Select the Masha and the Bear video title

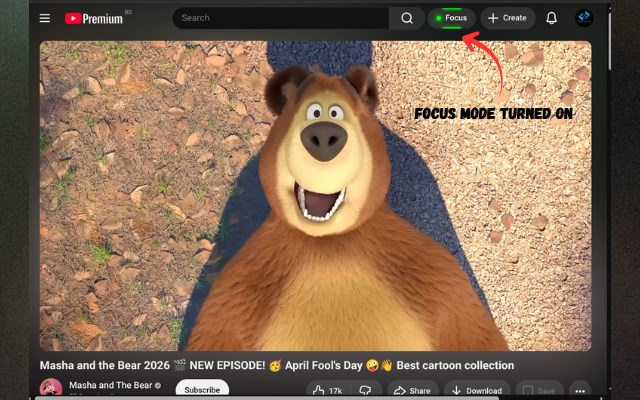pyautogui.click(x=277, y=365)
